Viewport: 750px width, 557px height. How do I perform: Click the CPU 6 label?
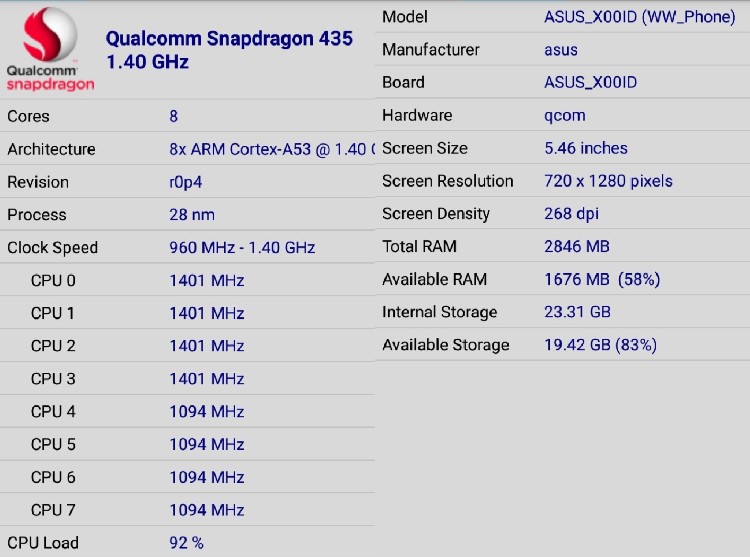click(x=53, y=477)
